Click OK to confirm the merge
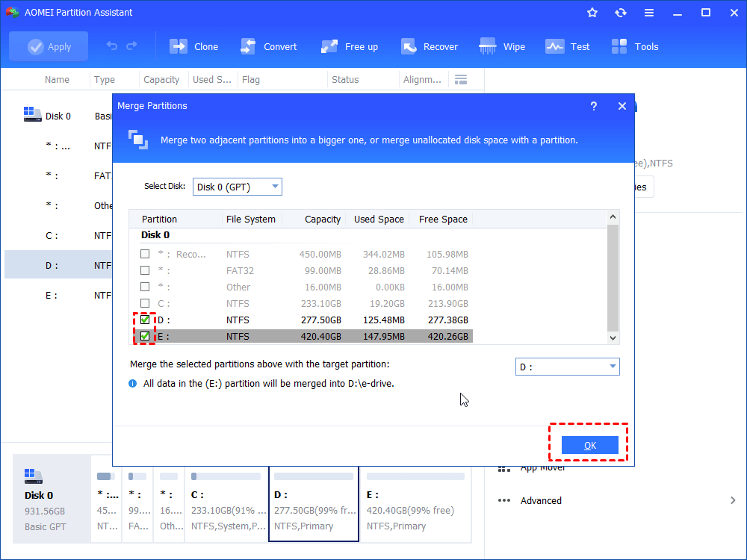Screen dimensions: 747x560 (590, 445)
